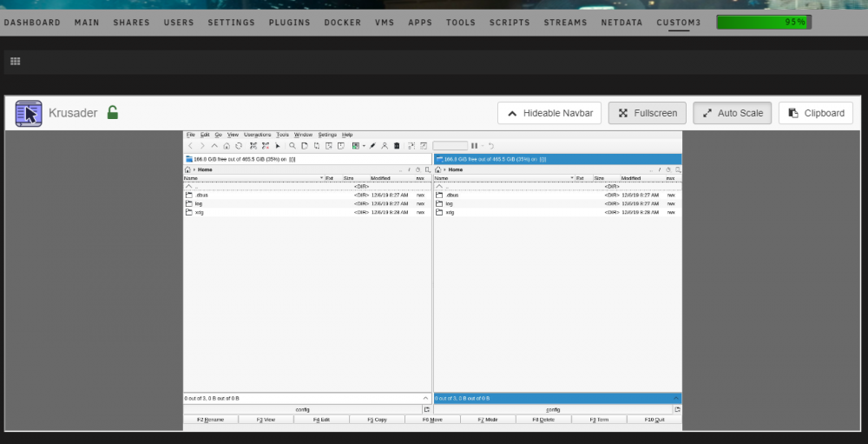Open the Krusader File menu
Screen dimensions: 868x444
click(x=191, y=135)
